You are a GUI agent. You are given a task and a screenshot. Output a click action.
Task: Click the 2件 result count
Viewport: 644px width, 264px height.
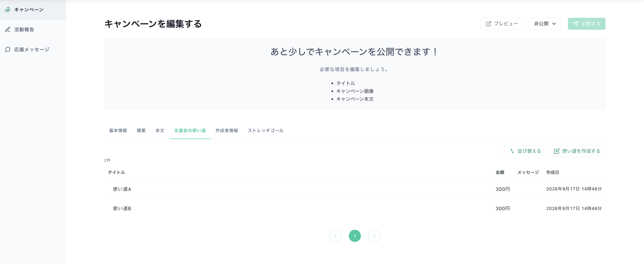[107, 160]
